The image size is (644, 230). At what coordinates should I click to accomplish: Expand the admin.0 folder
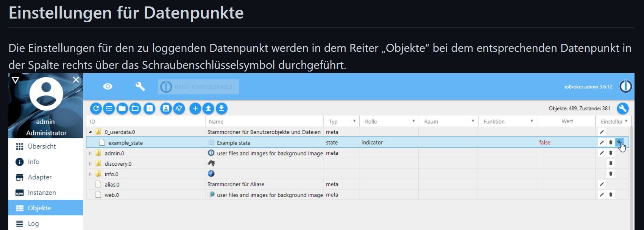coord(90,153)
